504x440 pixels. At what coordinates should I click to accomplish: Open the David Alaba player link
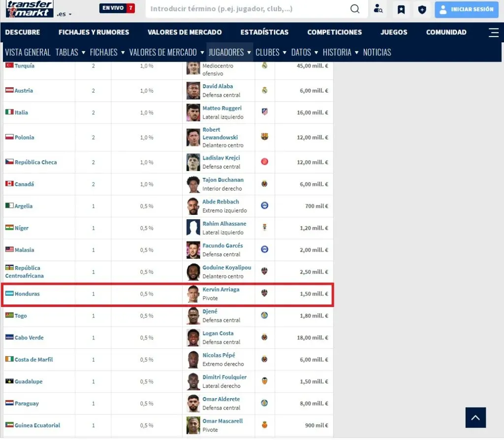(x=218, y=86)
